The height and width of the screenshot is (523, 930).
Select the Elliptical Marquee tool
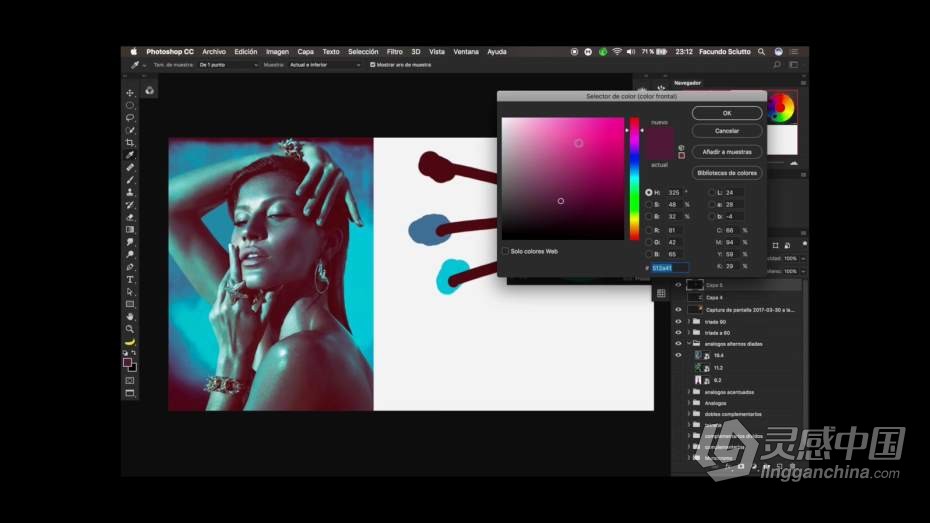point(130,106)
